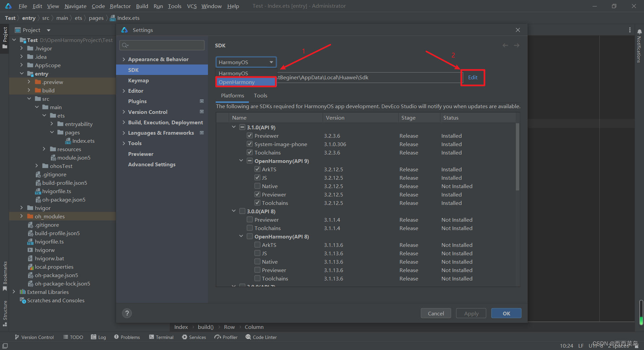
Task: Expand Build, Execution, Deployment settings
Action: (124, 123)
